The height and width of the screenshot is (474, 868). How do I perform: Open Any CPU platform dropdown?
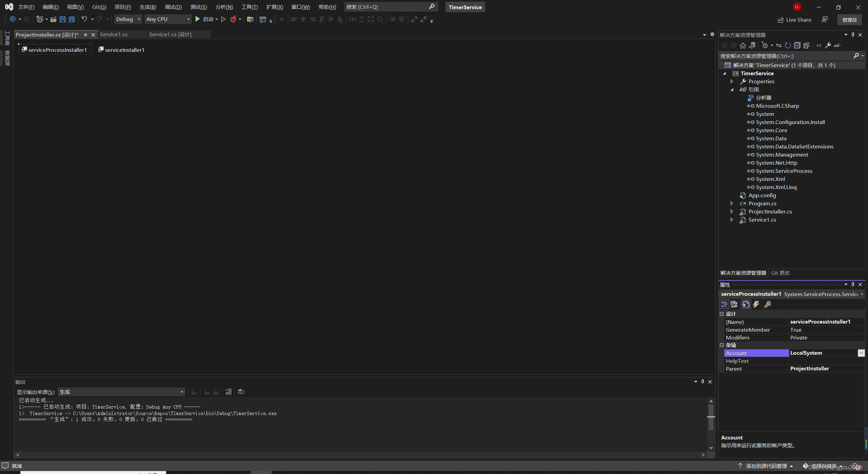click(x=168, y=19)
